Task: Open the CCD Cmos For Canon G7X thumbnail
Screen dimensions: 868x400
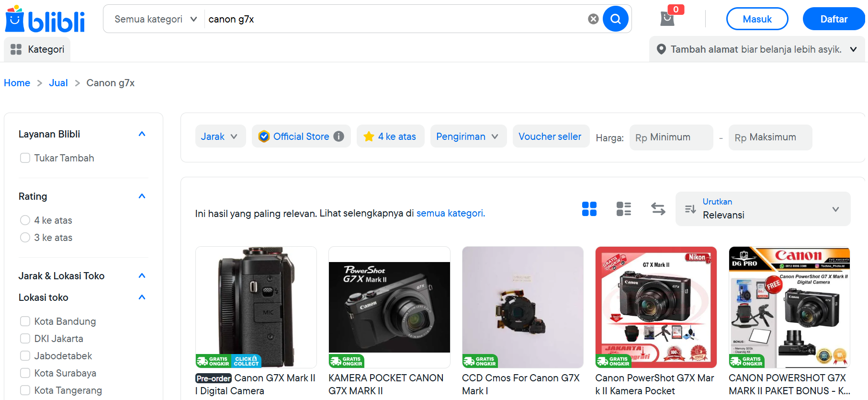Action: point(523,307)
